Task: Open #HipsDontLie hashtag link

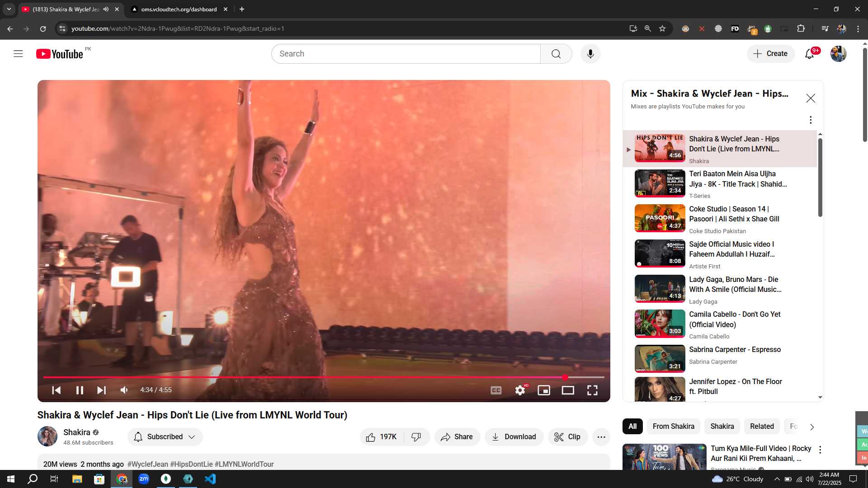Action: point(191,465)
